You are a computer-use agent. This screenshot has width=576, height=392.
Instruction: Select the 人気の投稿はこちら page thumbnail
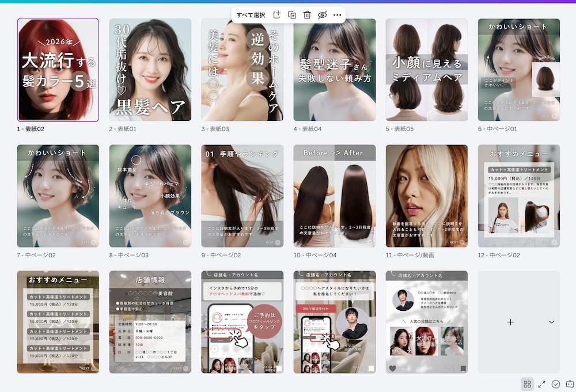coord(427,322)
